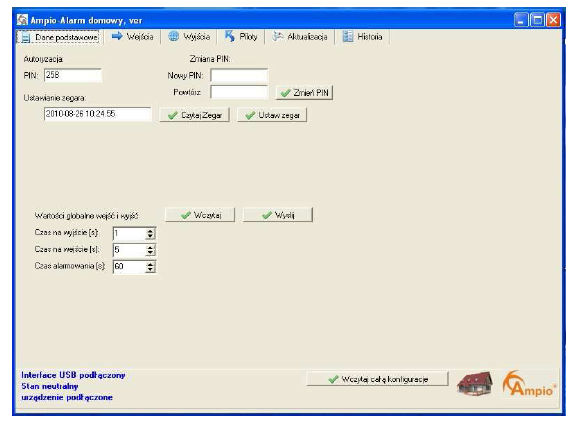Click inside the PIN authorization field

[x=73, y=75]
